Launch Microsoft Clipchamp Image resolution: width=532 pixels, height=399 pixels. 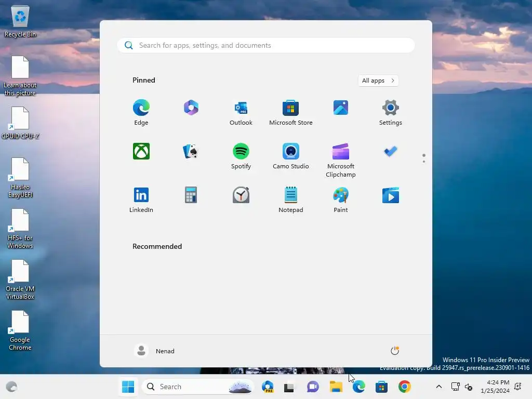click(x=341, y=160)
